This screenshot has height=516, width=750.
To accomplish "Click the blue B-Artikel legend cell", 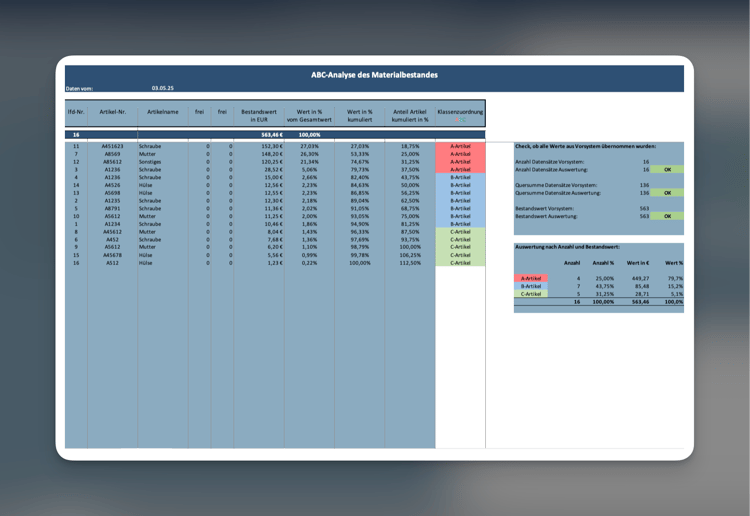I will point(531,286).
